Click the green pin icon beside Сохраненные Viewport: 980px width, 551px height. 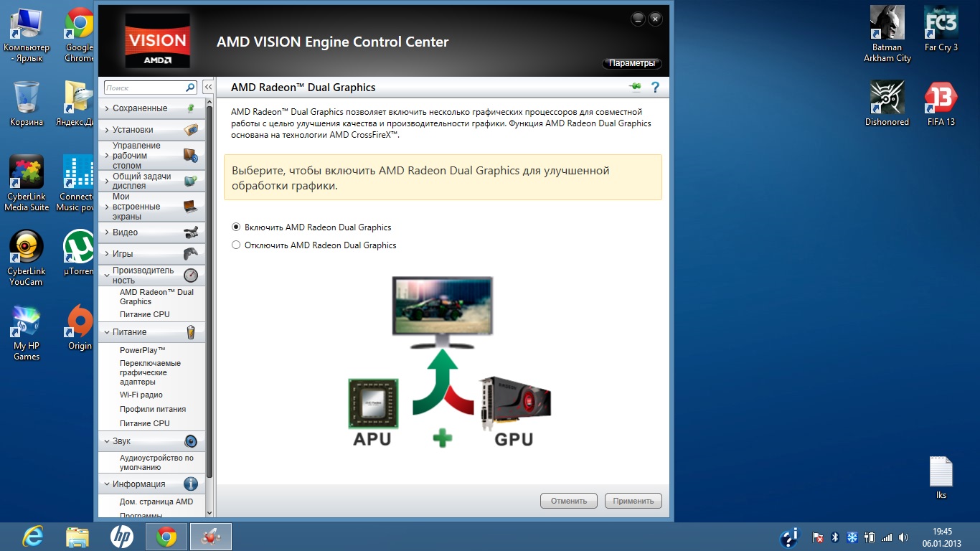click(190, 108)
